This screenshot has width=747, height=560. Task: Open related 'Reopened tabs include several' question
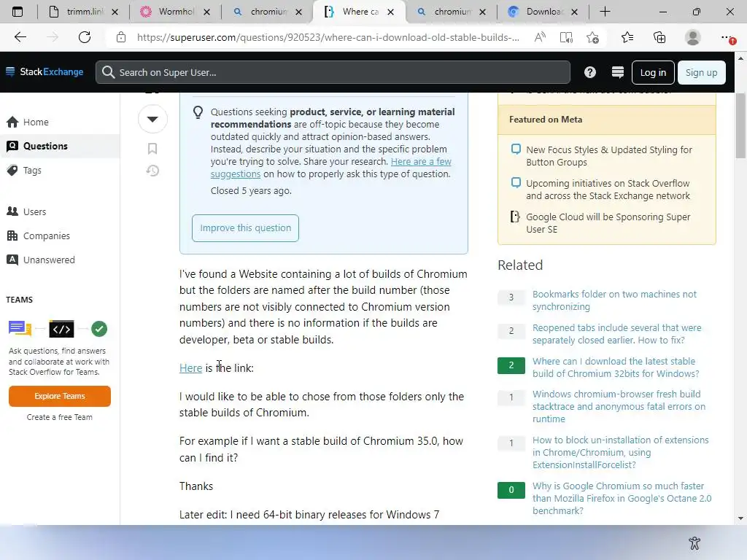click(x=616, y=334)
